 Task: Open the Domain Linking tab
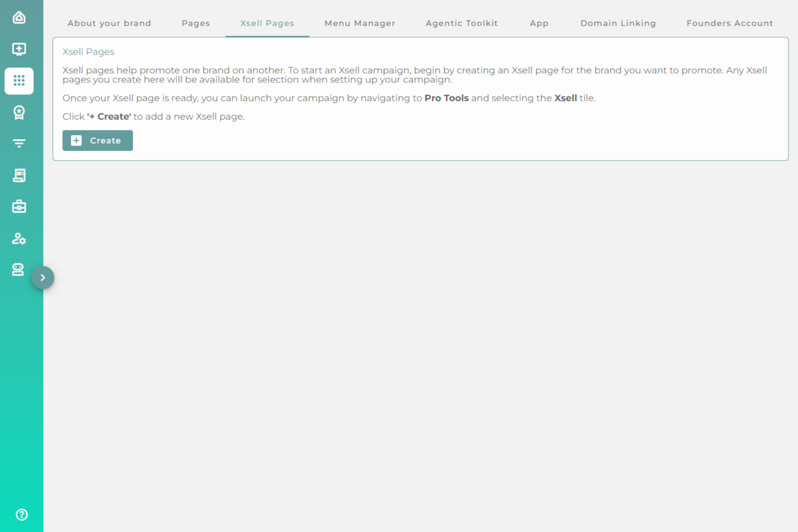coord(618,23)
